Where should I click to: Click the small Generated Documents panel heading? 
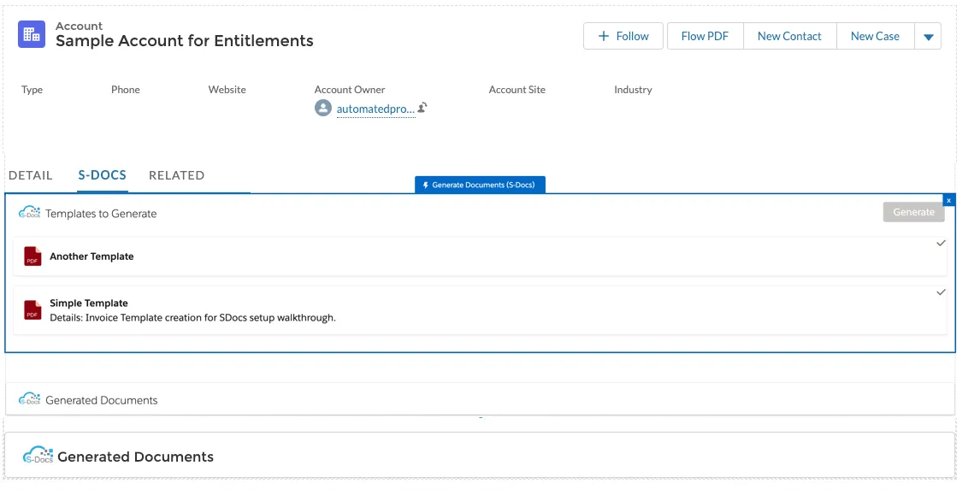tap(101, 400)
